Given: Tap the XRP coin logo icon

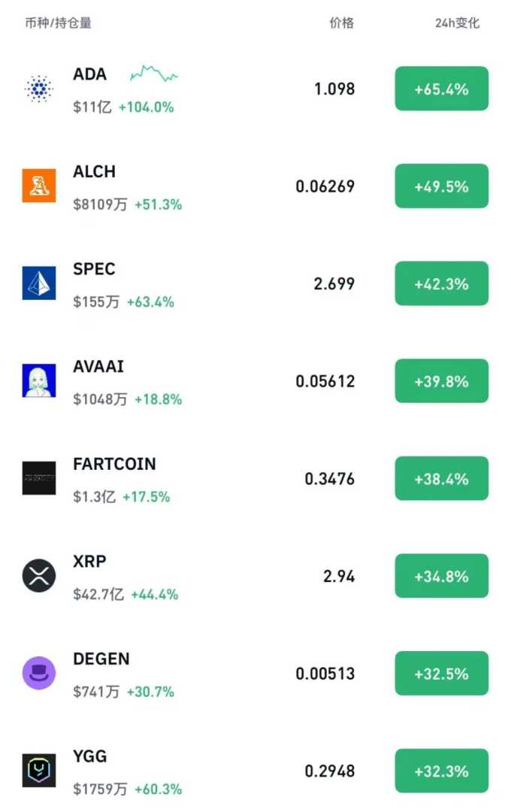Looking at the screenshot, I should [x=38, y=576].
